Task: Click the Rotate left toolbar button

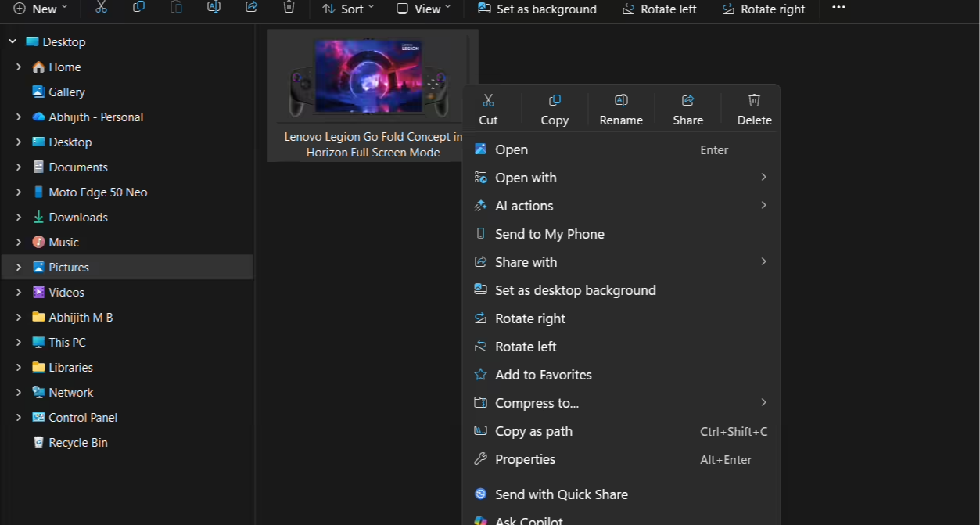Action: point(659,9)
